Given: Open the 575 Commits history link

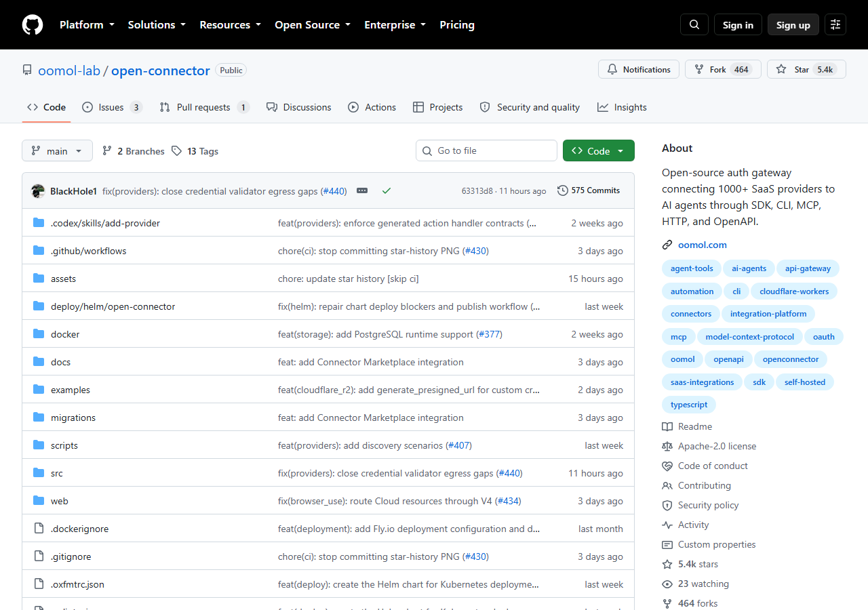Looking at the screenshot, I should click(589, 190).
